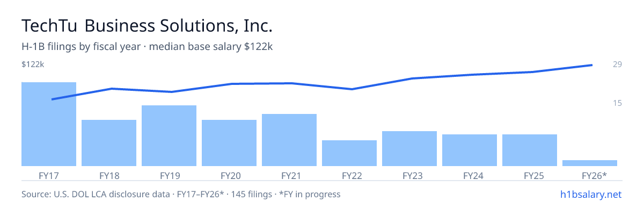Select the FY19 bar in chart
644x215 pixels.
tap(169, 135)
